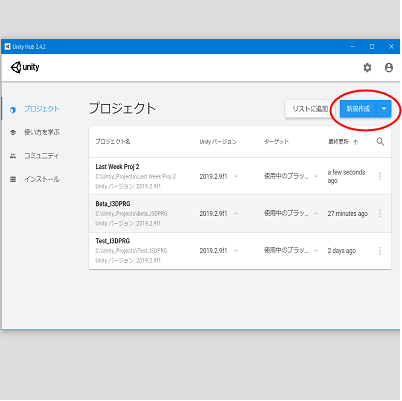402x401 pixels.
Task: Open the settings gear icon
Action: 367,68
